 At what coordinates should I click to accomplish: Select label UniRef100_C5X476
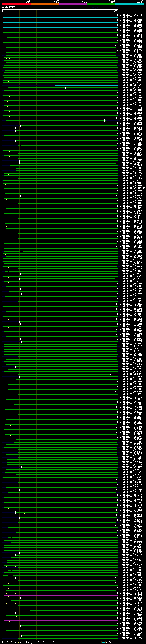pyautogui.click(x=131, y=357)
